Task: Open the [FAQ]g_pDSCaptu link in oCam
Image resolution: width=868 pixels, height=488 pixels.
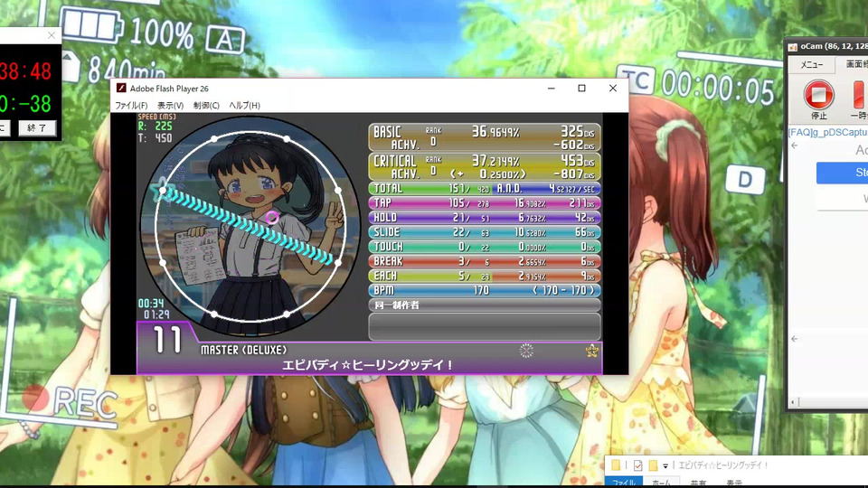Action: coord(827,132)
